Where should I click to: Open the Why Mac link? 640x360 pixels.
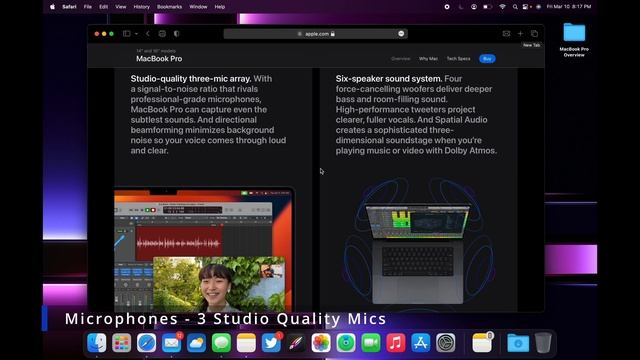[428, 59]
